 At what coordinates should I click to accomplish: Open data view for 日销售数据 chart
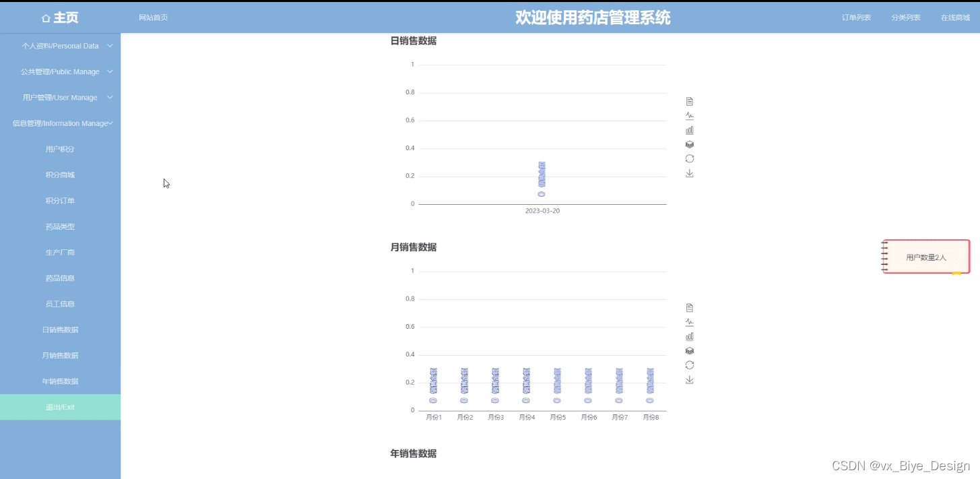tap(690, 101)
